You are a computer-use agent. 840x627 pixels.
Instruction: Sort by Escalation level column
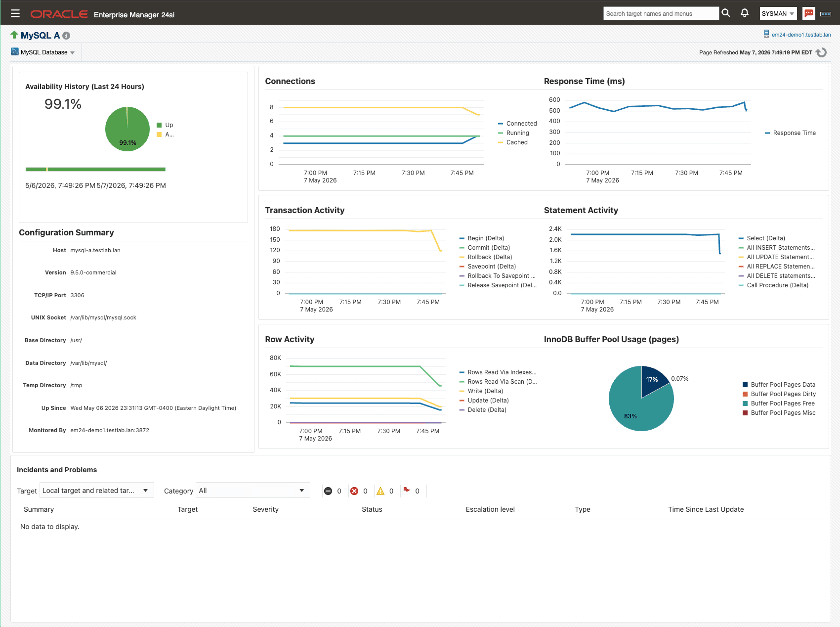tap(490, 509)
